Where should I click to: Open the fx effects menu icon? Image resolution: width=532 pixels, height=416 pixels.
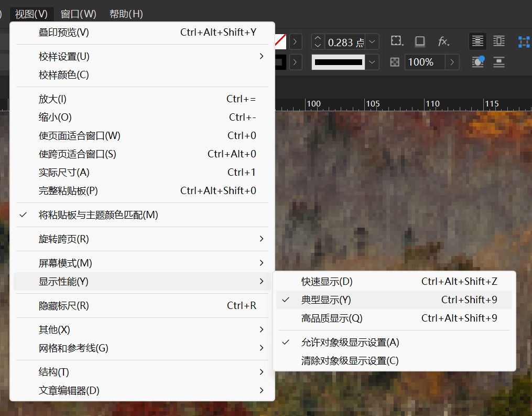tap(443, 41)
